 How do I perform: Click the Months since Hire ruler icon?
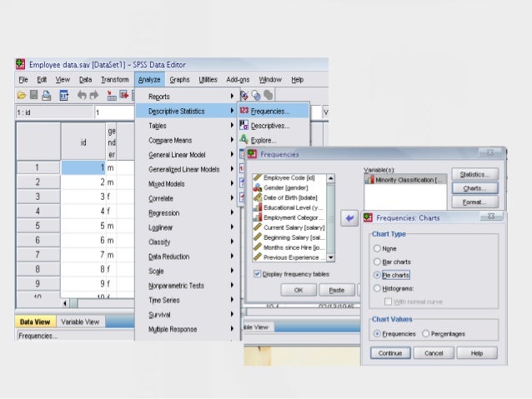[258, 247]
